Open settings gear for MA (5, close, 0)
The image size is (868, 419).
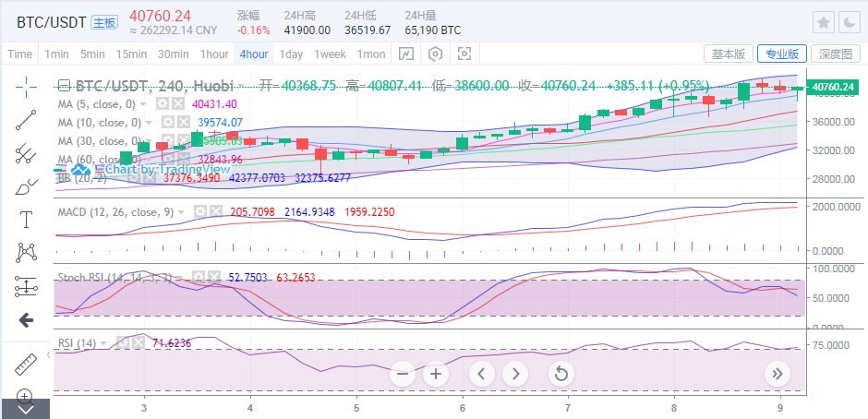[x=162, y=104]
